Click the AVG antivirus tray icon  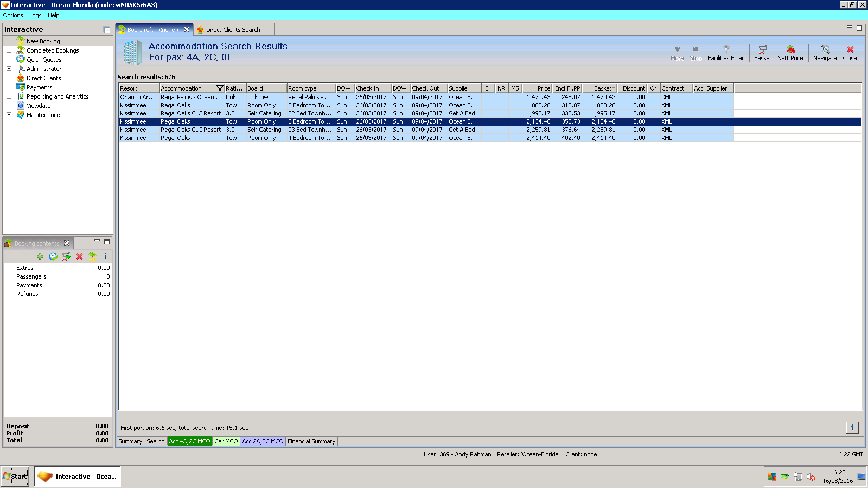[x=771, y=477]
